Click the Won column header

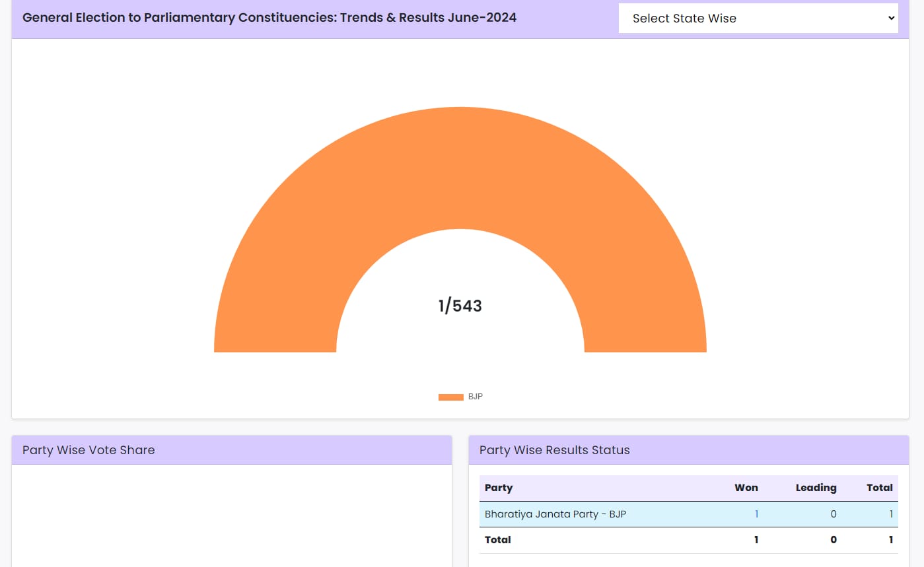point(746,488)
